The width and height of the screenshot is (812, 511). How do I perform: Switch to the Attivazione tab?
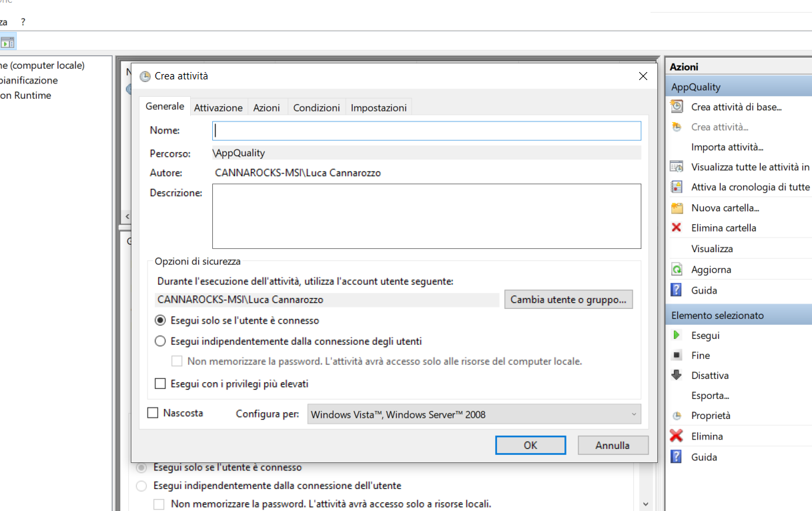(x=218, y=107)
